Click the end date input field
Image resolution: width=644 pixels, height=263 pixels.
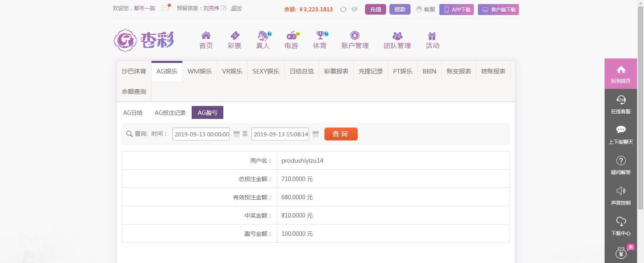(280, 134)
